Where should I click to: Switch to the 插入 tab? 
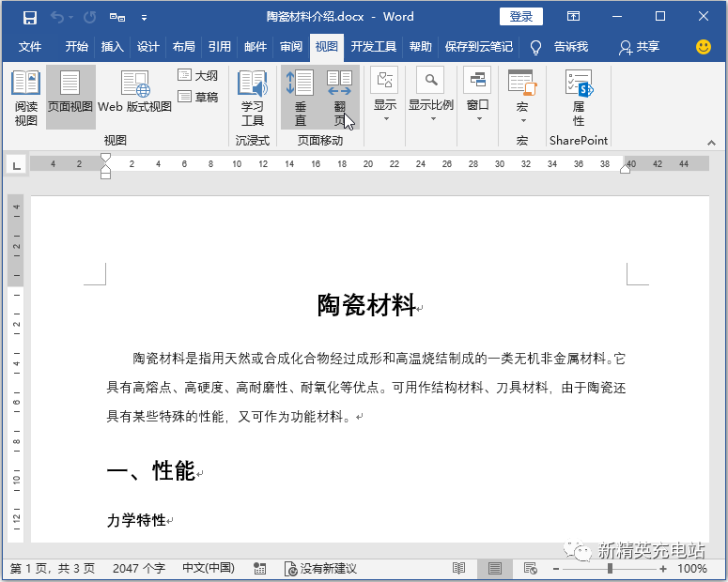(112, 46)
